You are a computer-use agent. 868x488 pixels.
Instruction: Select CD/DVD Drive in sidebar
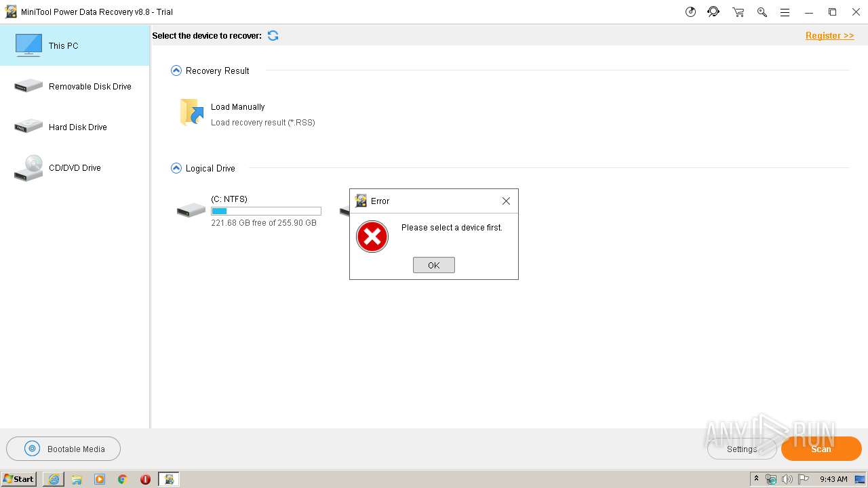click(x=75, y=167)
